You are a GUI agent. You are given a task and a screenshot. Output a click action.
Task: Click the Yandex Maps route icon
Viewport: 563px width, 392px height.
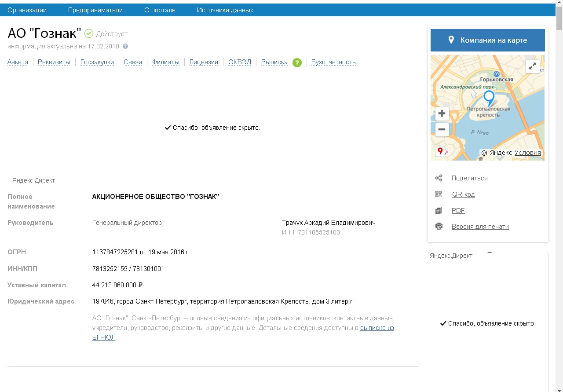pos(441,152)
